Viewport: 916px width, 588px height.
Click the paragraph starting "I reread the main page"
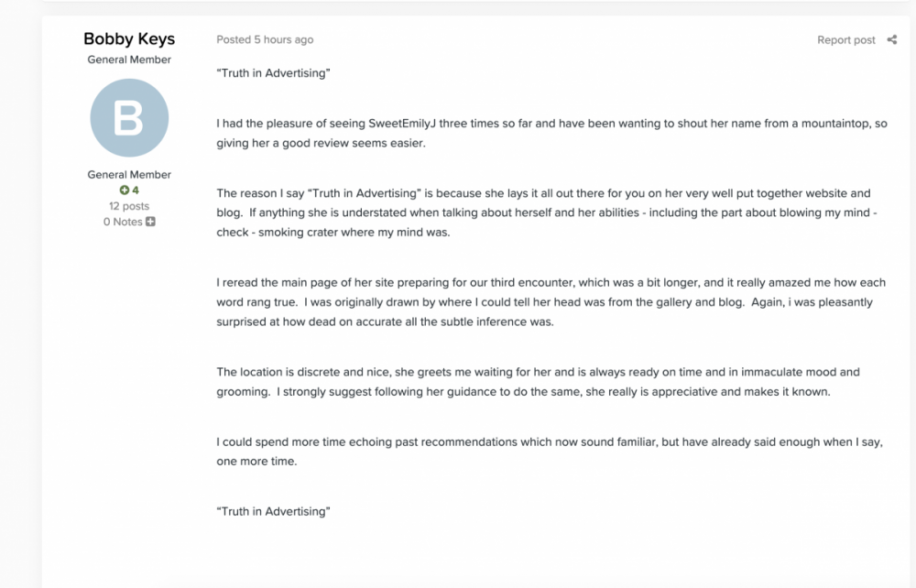tap(551, 302)
